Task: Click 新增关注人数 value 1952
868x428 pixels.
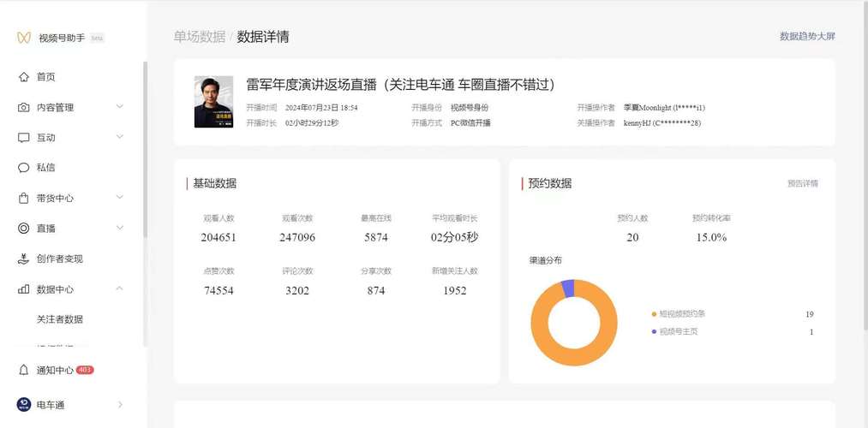Action: pyautogui.click(x=455, y=291)
